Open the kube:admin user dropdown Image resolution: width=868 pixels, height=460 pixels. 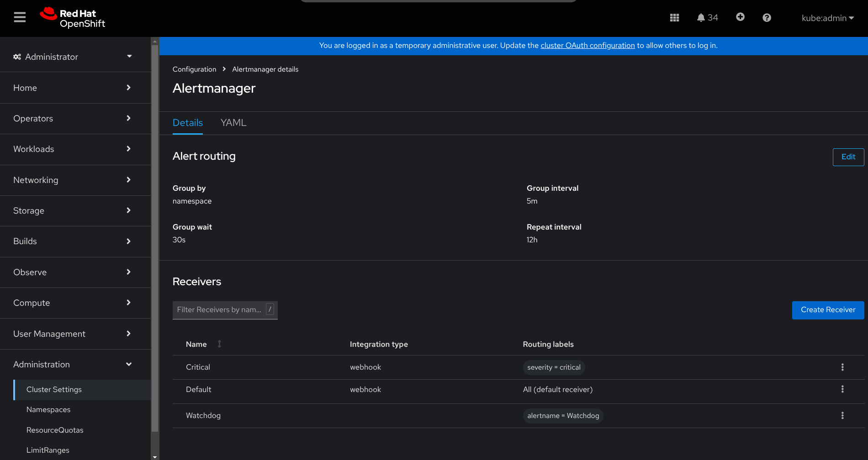point(827,18)
